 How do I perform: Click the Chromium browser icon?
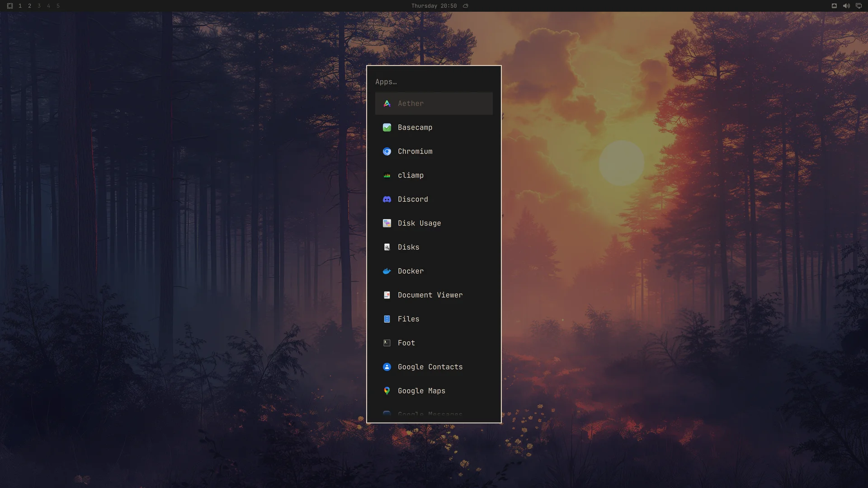(x=387, y=151)
